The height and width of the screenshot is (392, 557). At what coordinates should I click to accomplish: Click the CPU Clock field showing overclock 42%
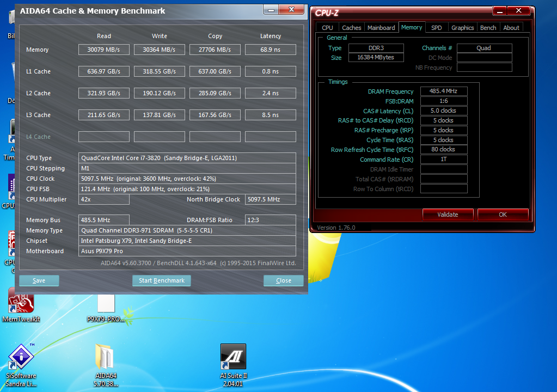pyautogui.click(x=187, y=179)
